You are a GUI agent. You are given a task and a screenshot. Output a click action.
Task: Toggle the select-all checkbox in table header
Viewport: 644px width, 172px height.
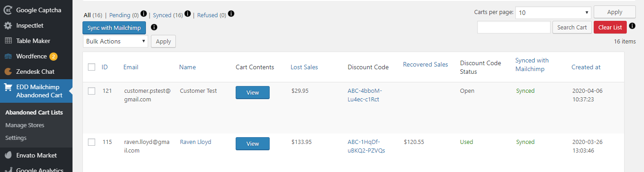pos(92,67)
